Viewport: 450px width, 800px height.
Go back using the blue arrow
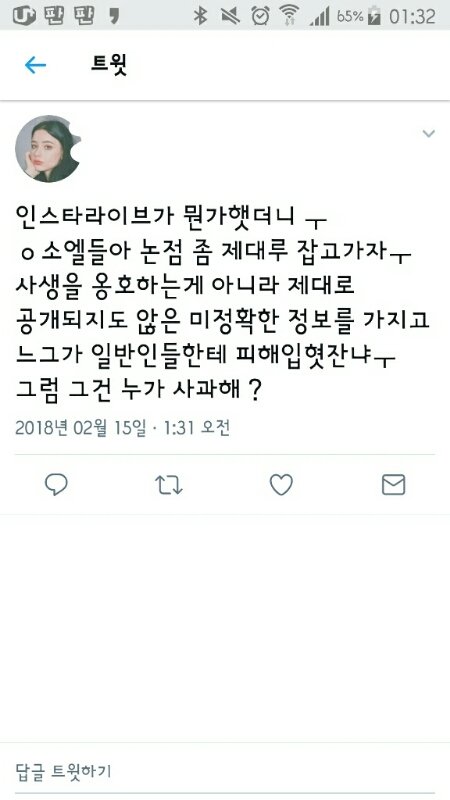point(35,65)
